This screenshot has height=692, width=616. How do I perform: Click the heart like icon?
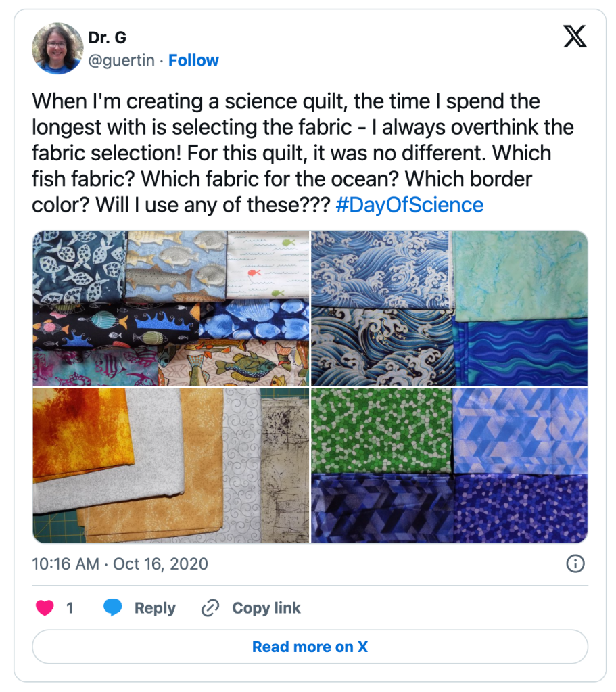click(x=45, y=607)
